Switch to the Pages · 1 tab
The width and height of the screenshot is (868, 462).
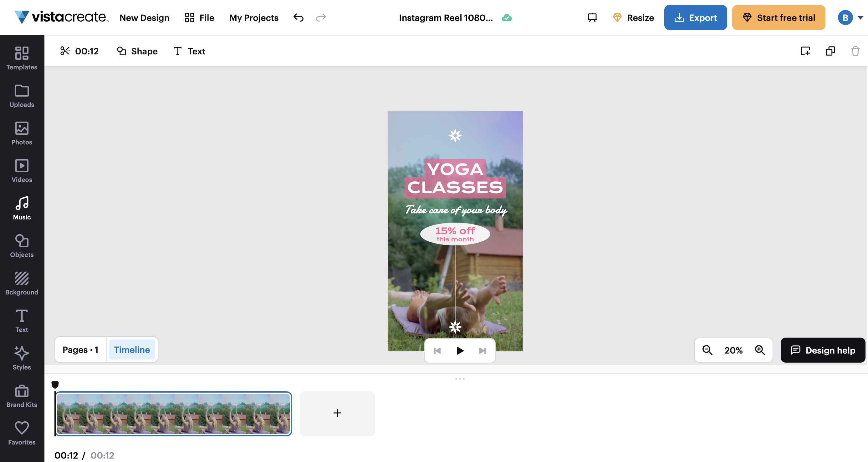[80, 349]
